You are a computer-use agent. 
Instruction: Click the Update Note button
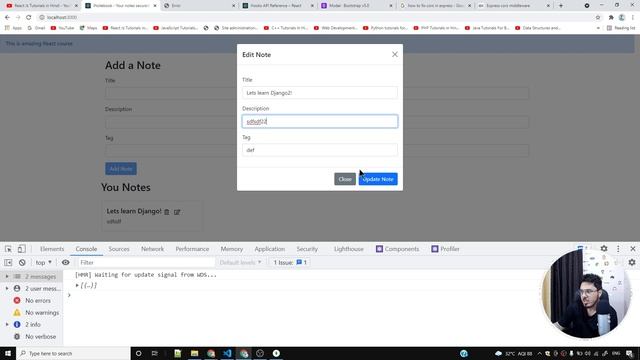[x=378, y=179]
